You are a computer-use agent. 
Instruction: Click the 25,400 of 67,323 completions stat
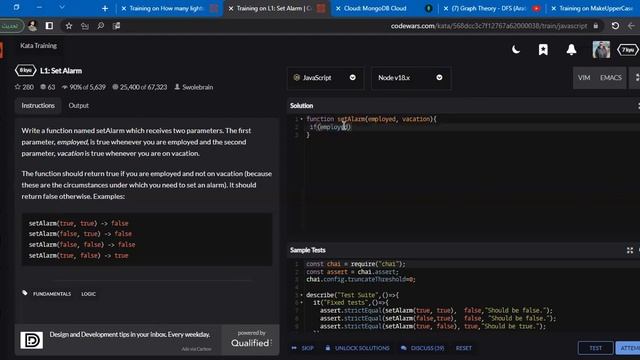(x=140, y=87)
